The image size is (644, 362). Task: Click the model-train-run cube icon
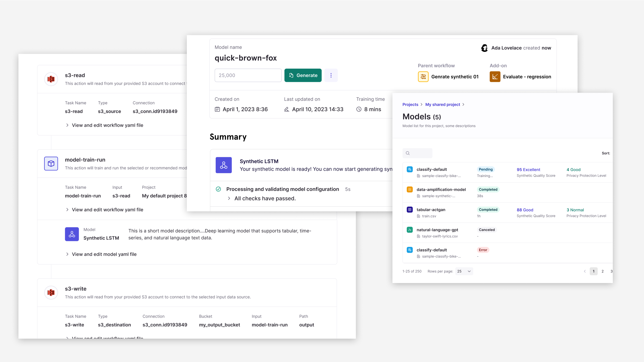pos(51,163)
